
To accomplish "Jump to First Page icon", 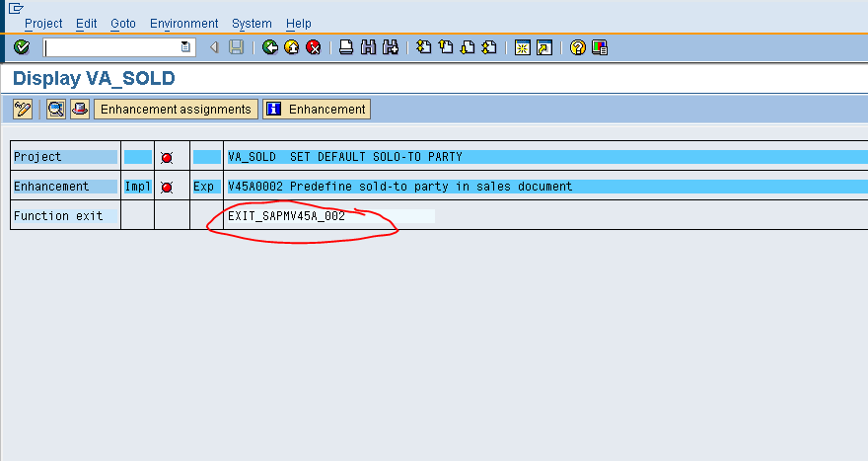I will click(424, 47).
